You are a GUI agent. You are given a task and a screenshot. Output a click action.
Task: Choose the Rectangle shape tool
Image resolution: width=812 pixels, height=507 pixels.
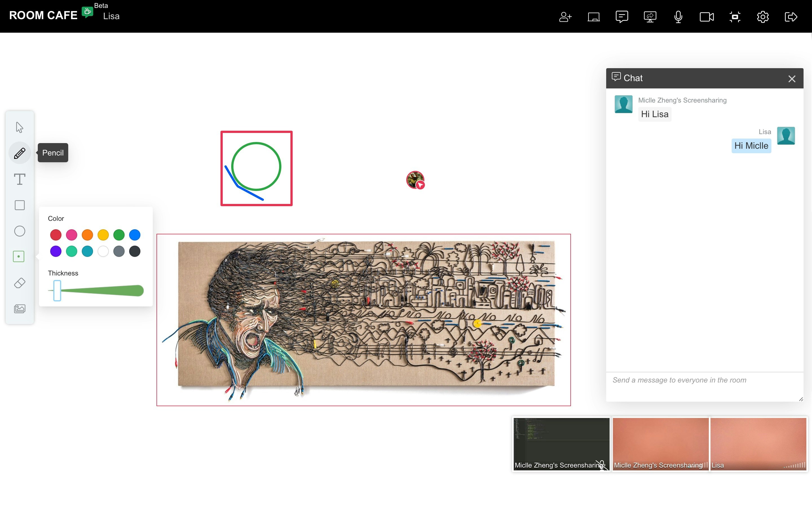click(x=19, y=205)
